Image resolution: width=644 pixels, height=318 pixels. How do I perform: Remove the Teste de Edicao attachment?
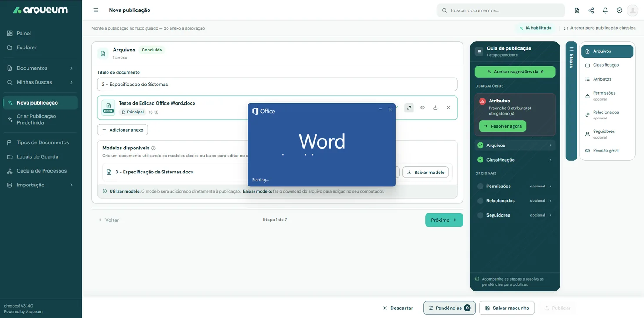click(449, 108)
